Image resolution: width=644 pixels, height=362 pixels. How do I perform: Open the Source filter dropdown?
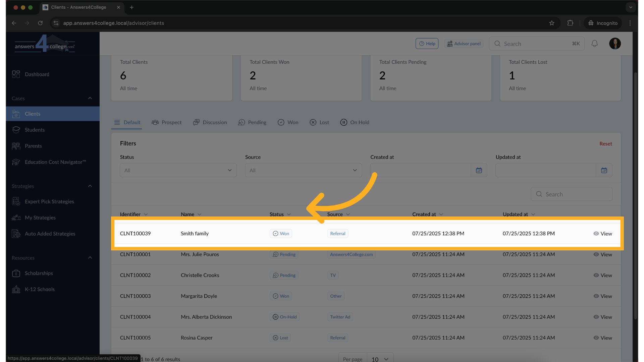[303, 170]
